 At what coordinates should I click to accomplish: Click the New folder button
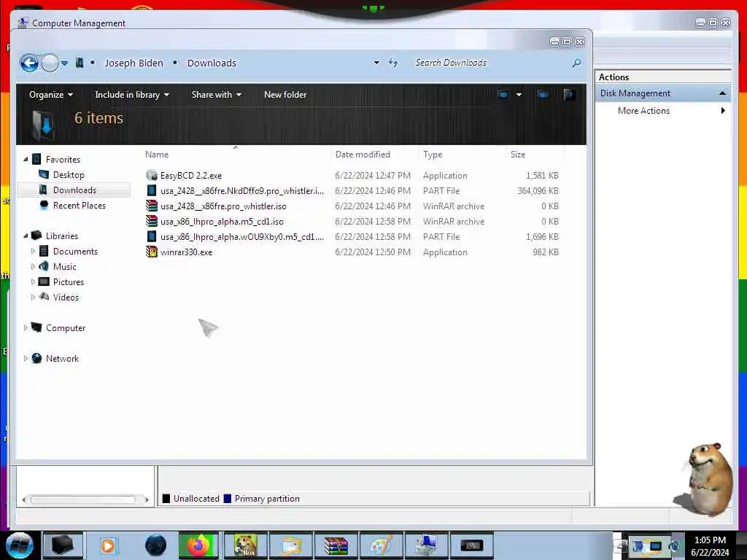click(x=285, y=95)
